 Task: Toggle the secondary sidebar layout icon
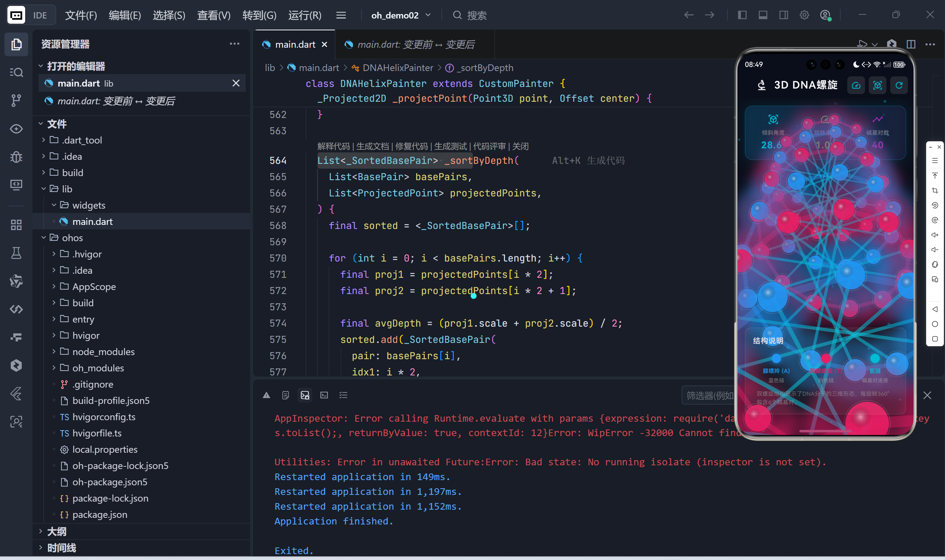pyautogui.click(x=783, y=15)
